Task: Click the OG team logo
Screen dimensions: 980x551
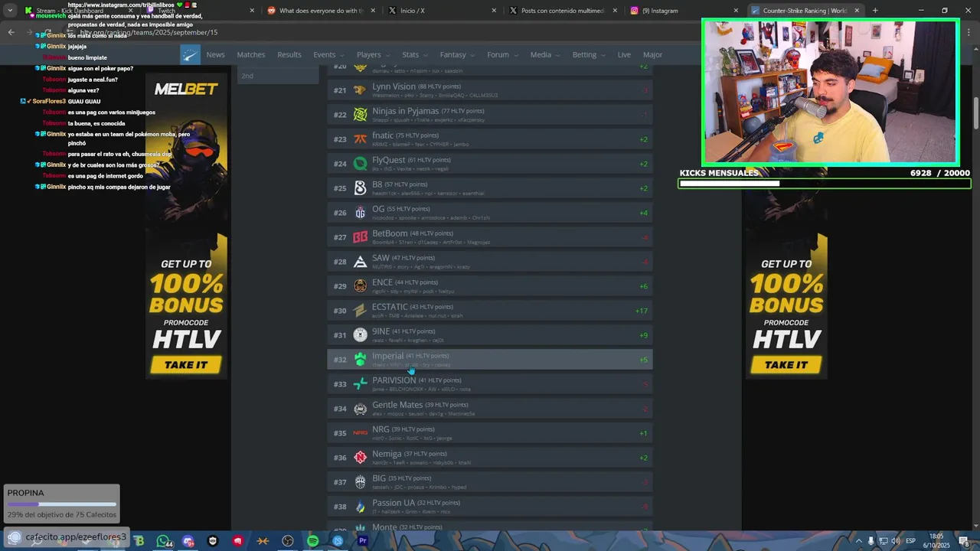Action: coord(360,213)
